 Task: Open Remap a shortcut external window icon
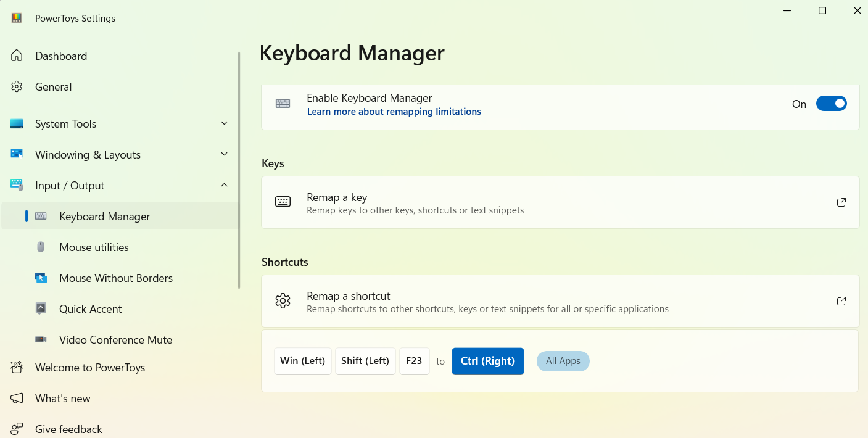tap(841, 301)
